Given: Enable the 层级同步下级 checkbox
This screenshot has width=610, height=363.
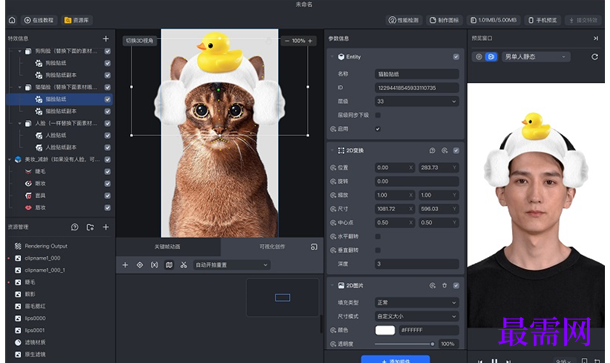Looking at the screenshot, I should (378, 115).
